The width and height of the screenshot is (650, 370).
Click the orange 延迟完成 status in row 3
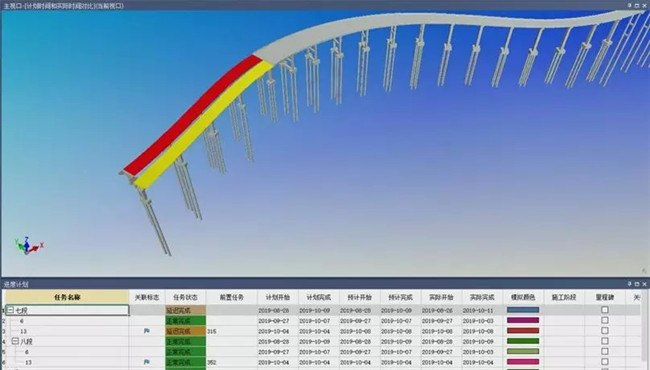[x=185, y=331]
